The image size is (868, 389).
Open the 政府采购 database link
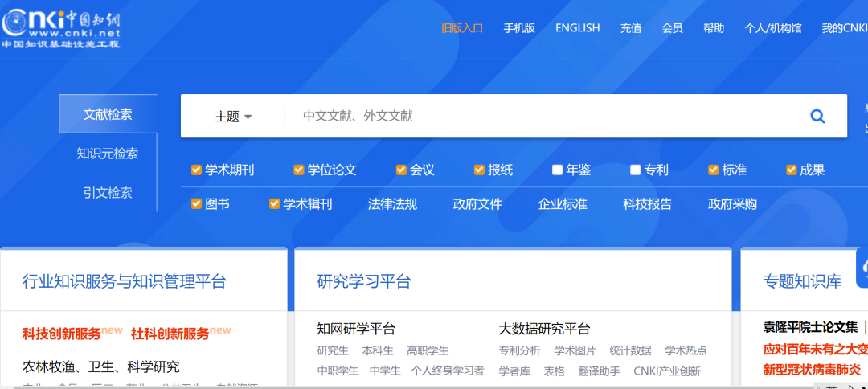[732, 204]
